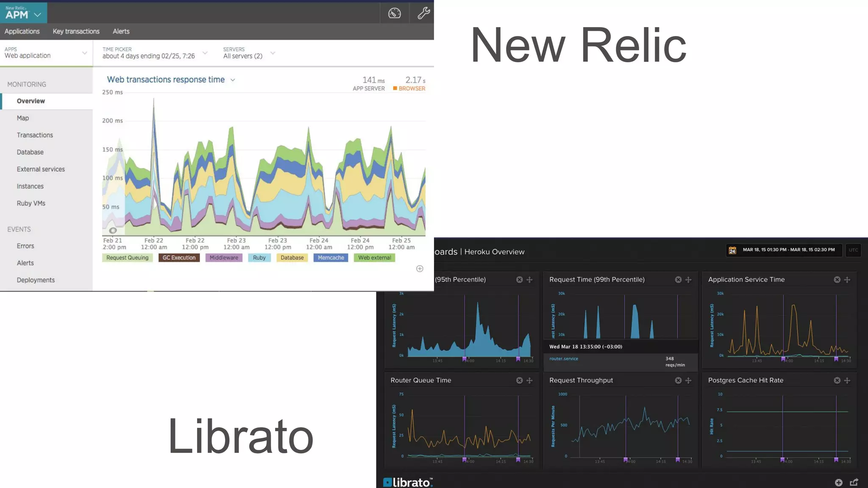
Task: Go to Database in the sidebar
Action: point(30,152)
